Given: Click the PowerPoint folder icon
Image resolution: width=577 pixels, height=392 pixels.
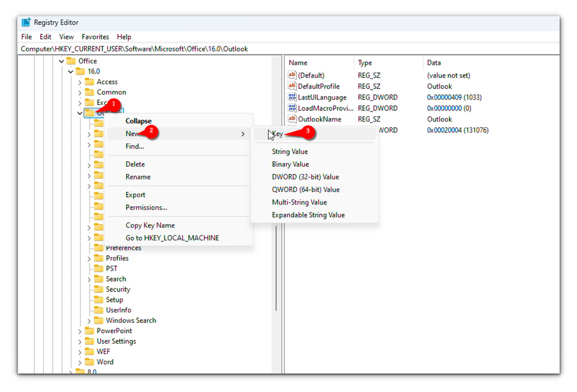Looking at the screenshot, I should 90,331.
